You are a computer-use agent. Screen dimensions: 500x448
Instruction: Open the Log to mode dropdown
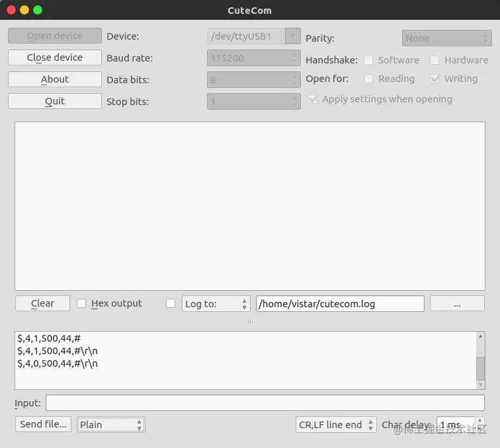click(216, 304)
